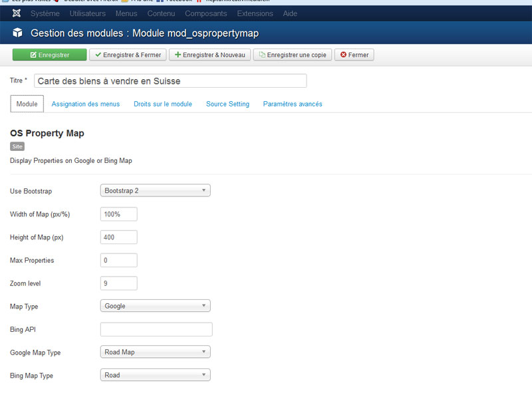Screen dimensions: 532x399
Task: Open the Aide menu
Action: click(290, 13)
